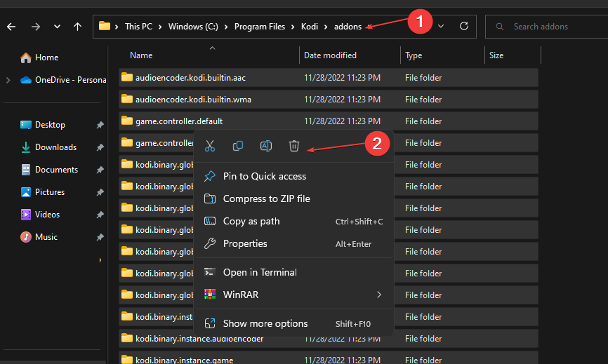
Task: Choose Copy as path
Action: pos(294,221)
